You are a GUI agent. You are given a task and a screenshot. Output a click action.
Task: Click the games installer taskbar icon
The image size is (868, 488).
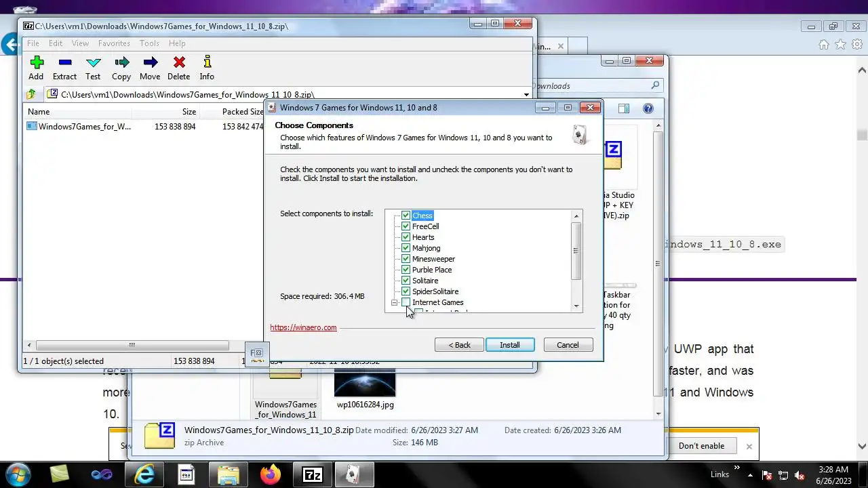click(x=353, y=474)
